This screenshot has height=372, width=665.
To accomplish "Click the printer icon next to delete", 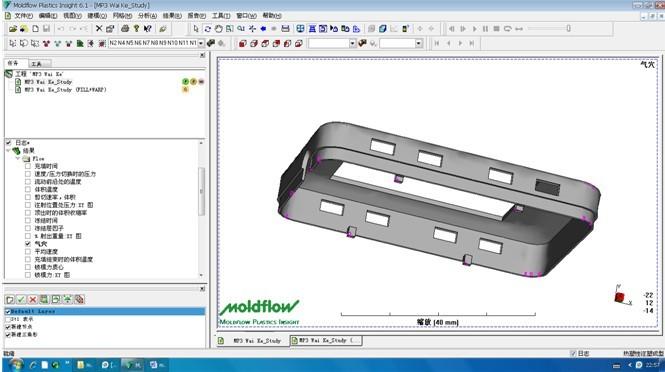I will pos(125,29).
